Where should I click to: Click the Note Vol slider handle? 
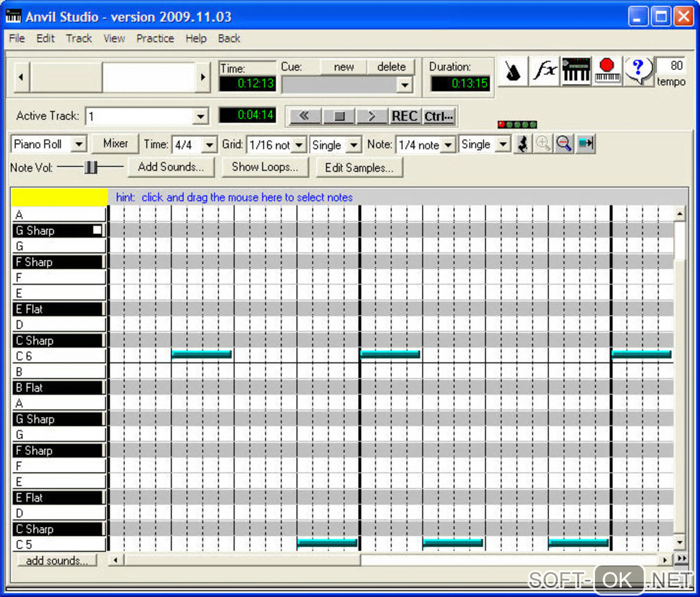[x=91, y=167]
